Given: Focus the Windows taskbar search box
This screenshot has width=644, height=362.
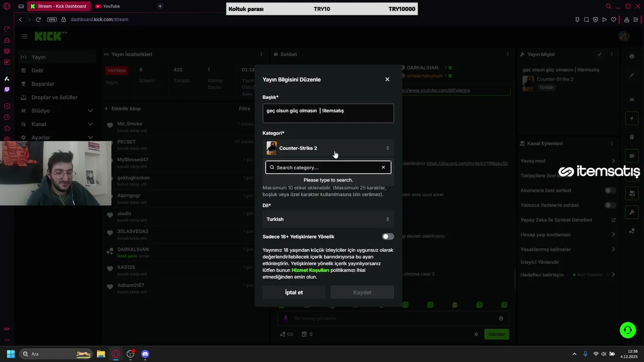Looking at the screenshot, I should [56, 354].
